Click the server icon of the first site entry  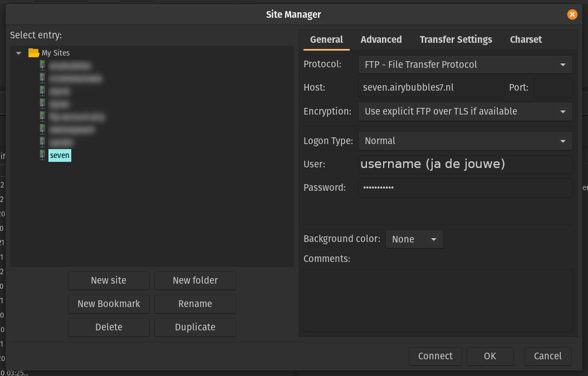point(43,66)
